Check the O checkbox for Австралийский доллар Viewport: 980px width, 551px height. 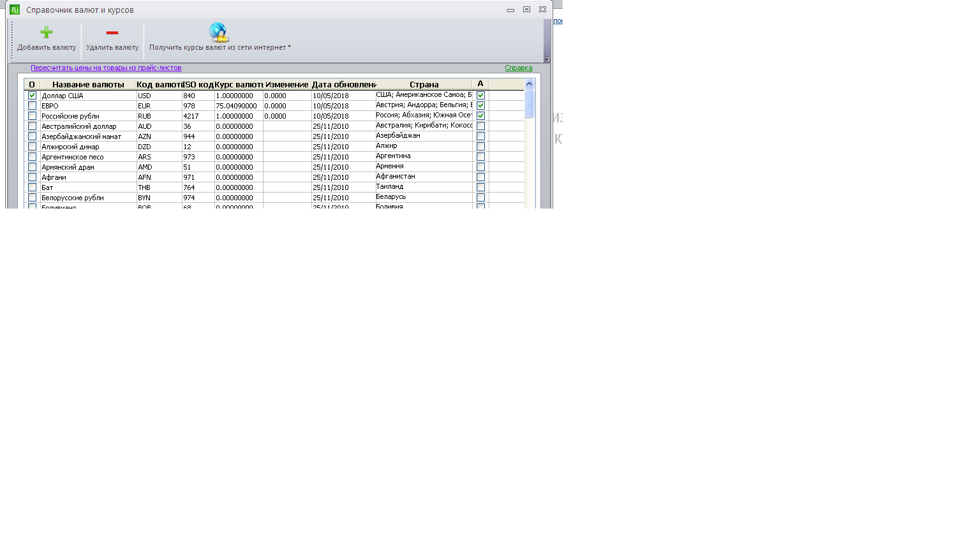[x=32, y=126]
